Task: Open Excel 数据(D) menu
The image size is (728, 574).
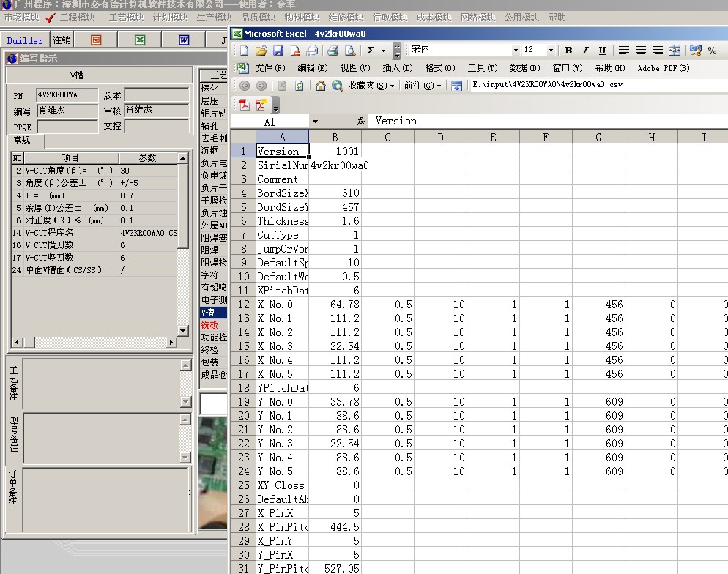Action: (524, 68)
